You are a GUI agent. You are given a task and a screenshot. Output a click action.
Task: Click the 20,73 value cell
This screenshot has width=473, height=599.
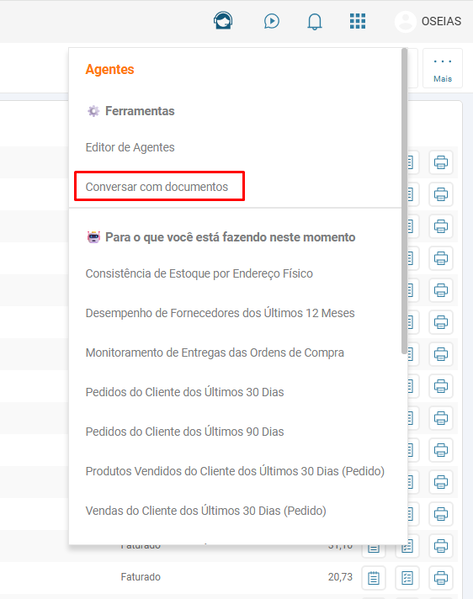340,577
